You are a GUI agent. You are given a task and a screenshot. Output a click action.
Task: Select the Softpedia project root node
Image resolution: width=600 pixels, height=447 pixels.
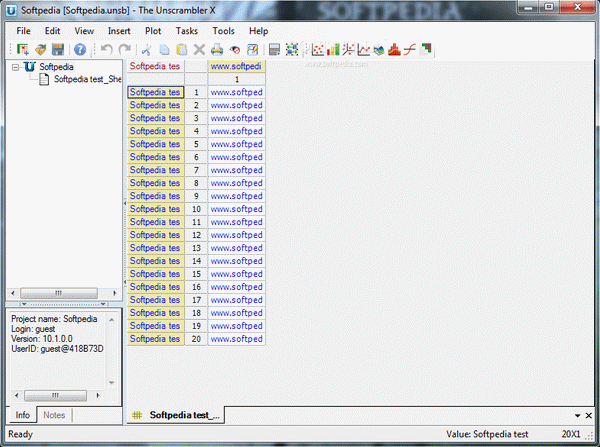click(x=56, y=67)
